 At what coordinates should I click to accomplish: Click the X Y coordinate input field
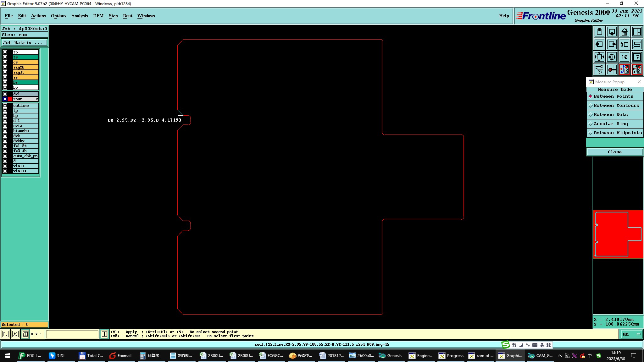point(72,334)
